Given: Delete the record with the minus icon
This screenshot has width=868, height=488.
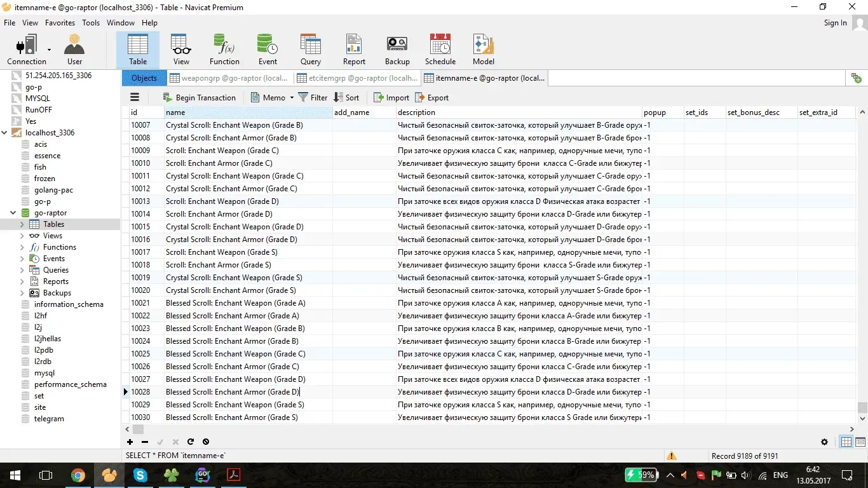Looking at the screenshot, I should coord(145,442).
